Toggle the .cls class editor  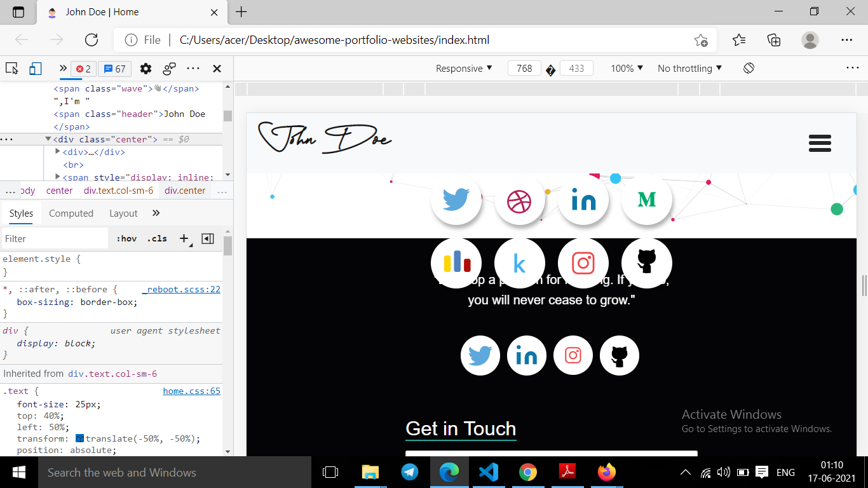[x=156, y=238]
